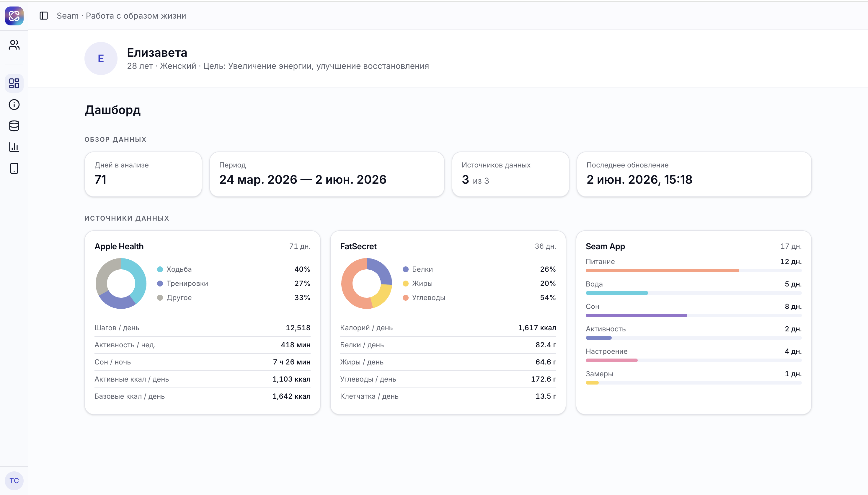Viewport: 868px width, 495px height.
Task: Click the 'Дней в анализе' value 71
Action: pos(101,180)
